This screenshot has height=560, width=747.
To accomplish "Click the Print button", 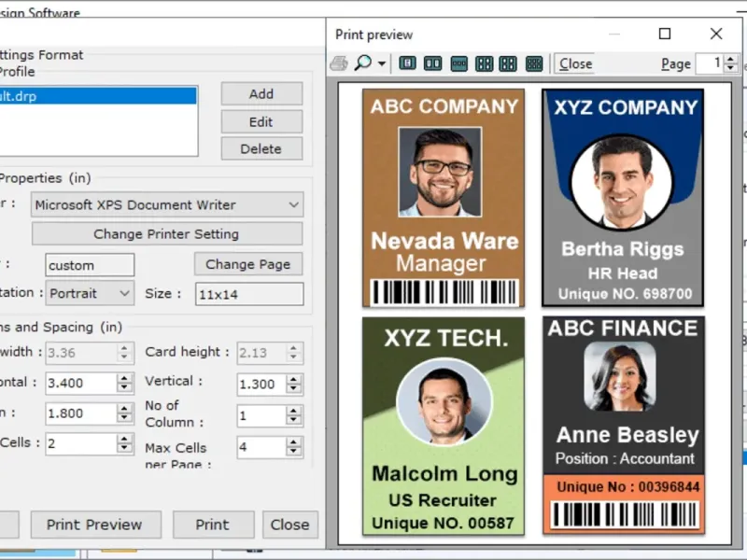I will tap(213, 525).
